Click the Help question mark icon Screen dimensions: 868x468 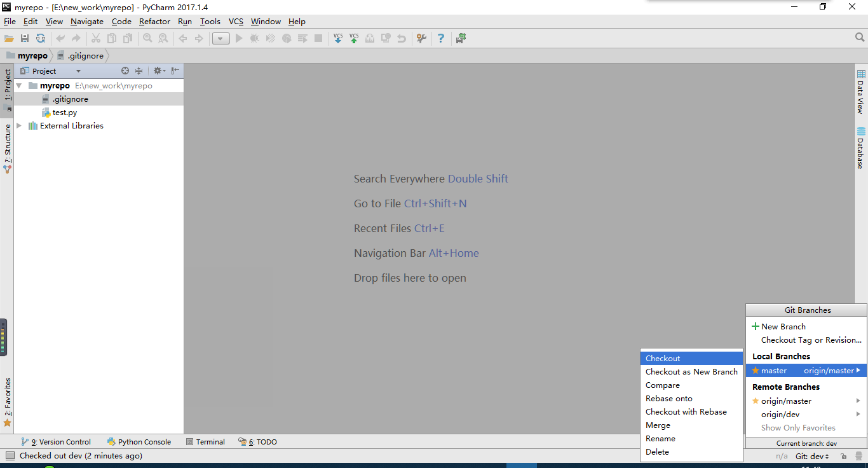click(x=441, y=39)
